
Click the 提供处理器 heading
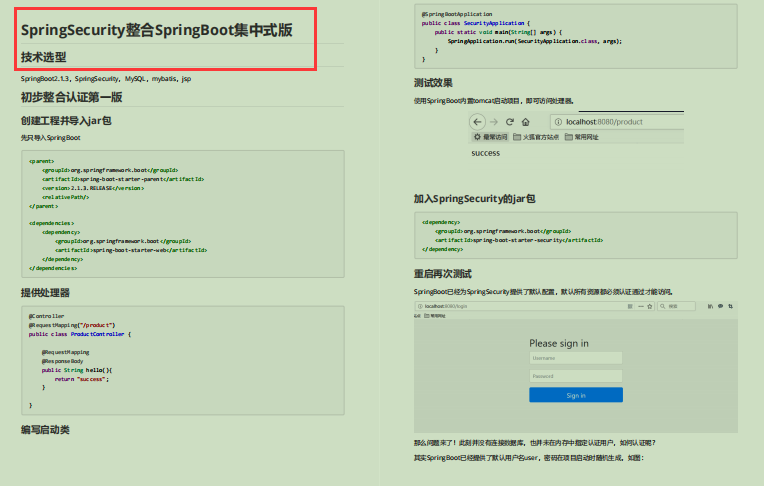coord(45,292)
